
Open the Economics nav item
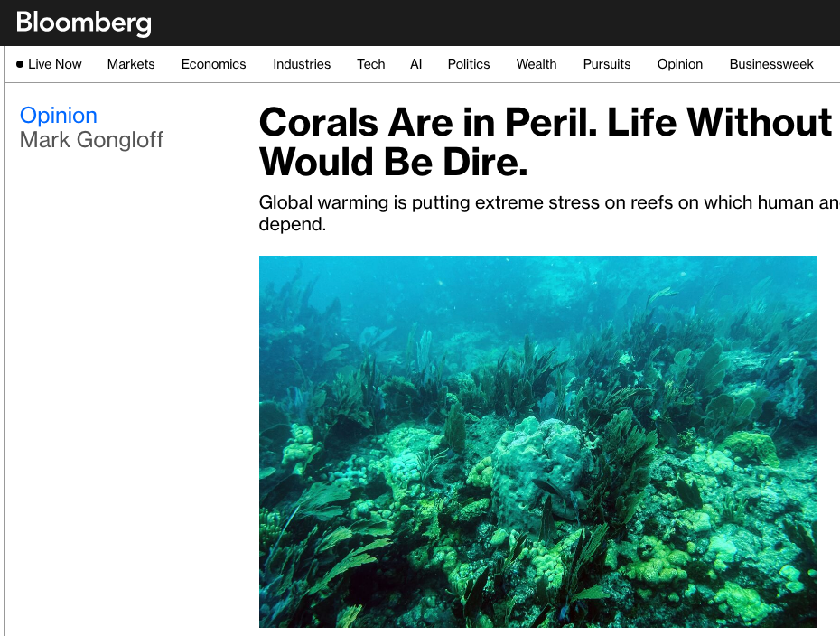(x=213, y=64)
